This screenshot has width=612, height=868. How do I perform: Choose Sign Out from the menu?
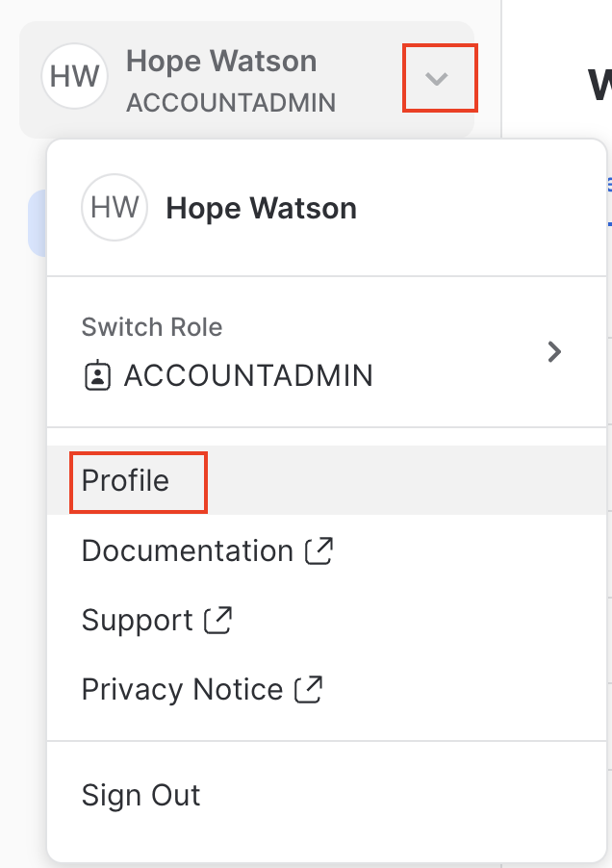[x=140, y=796]
